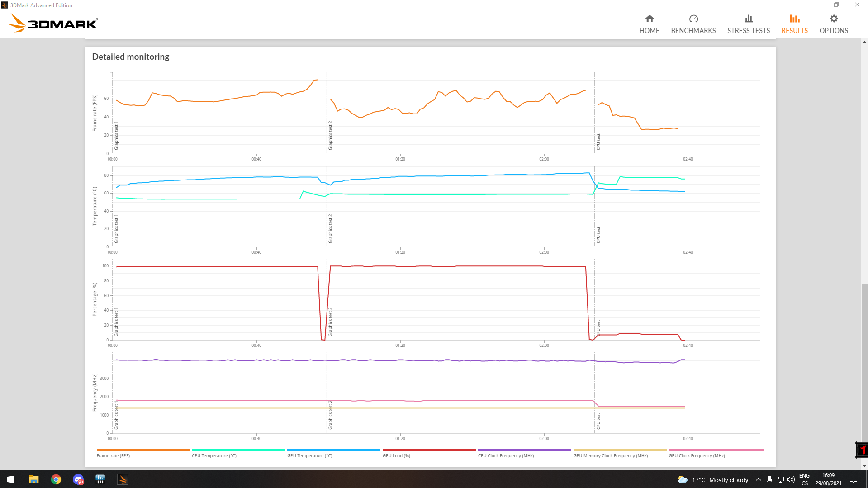This screenshot has height=488, width=868.
Task: Open the weather widget showing 17°C
Action: [713, 479]
